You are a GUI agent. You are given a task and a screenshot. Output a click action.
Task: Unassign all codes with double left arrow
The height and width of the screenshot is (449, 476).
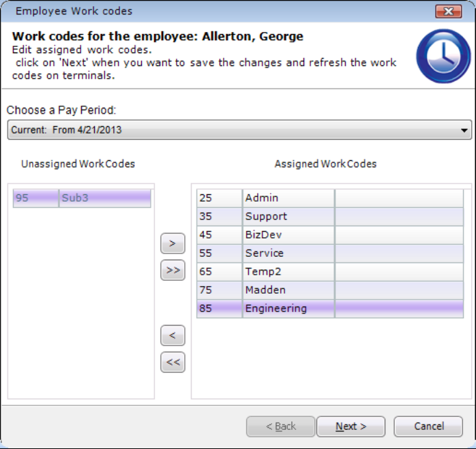tap(173, 362)
